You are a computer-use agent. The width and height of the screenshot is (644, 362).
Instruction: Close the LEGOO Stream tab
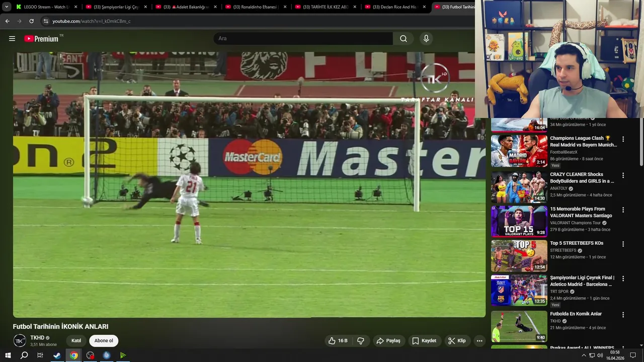click(76, 7)
